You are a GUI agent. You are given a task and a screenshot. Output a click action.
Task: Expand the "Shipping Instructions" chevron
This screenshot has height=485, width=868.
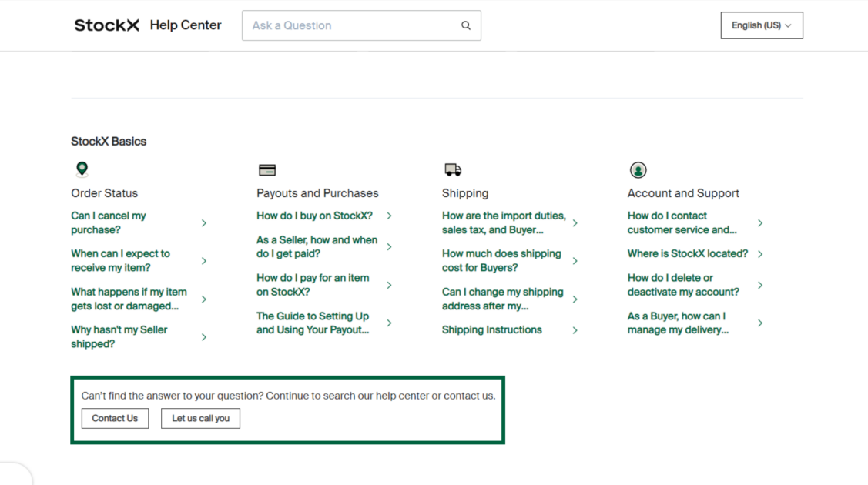[575, 330]
